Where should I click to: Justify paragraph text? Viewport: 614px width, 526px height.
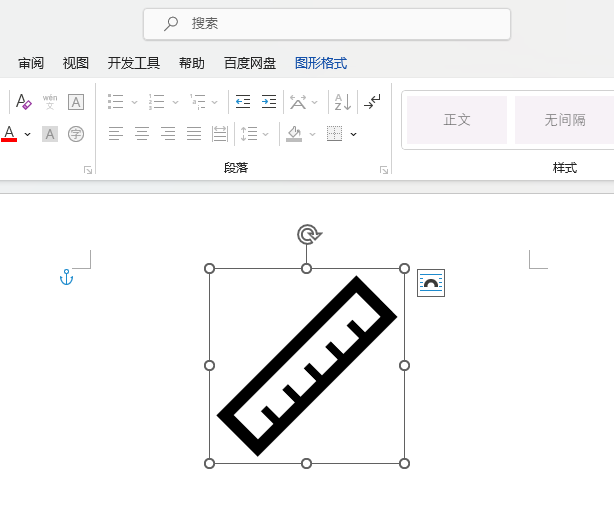tap(194, 134)
